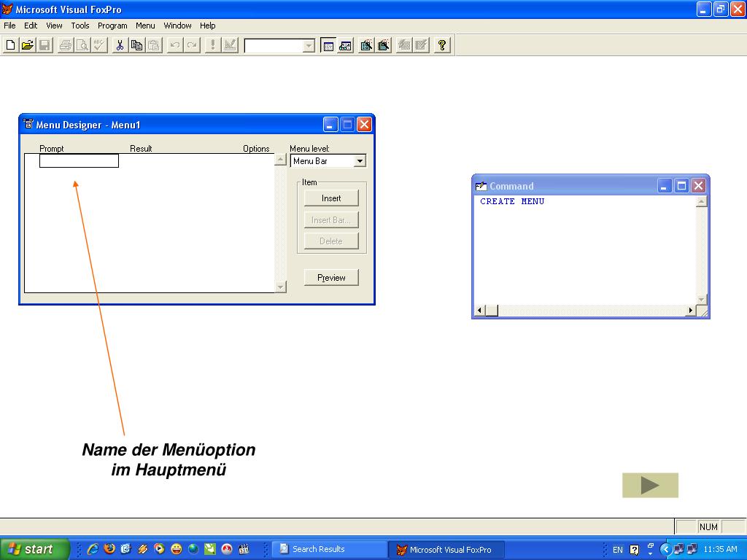Expand the Menu level dropdown
The width and height of the screenshot is (747, 560).
(x=360, y=161)
